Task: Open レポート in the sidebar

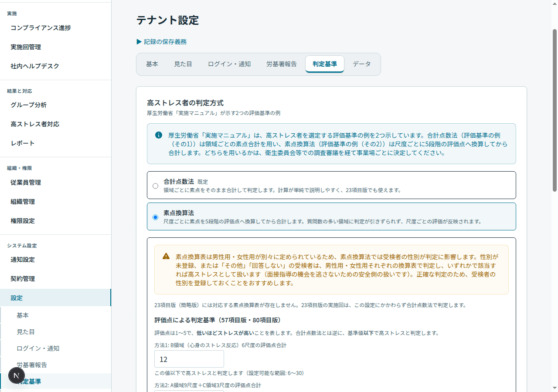Action: [x=55, y=143]
